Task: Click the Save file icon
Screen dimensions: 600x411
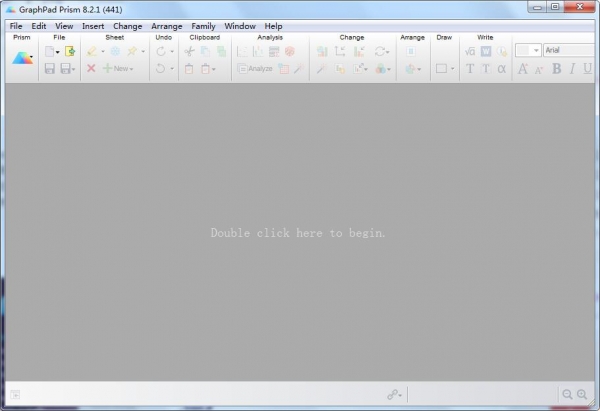Action: pos(49,69)
